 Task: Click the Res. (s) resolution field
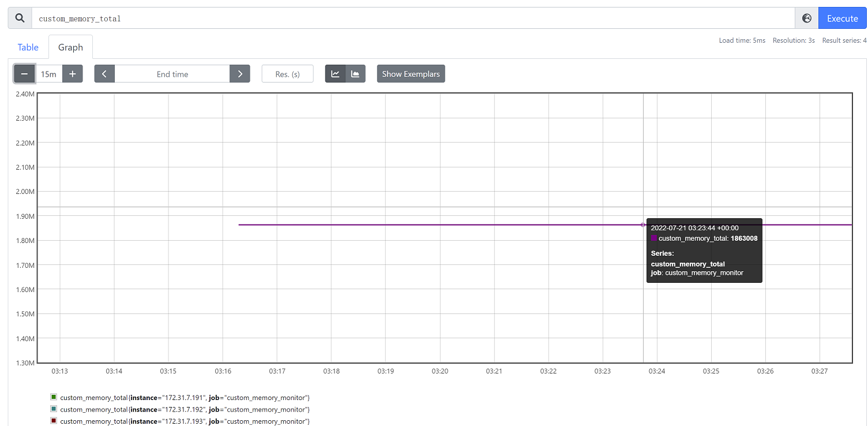coord(287,74)
